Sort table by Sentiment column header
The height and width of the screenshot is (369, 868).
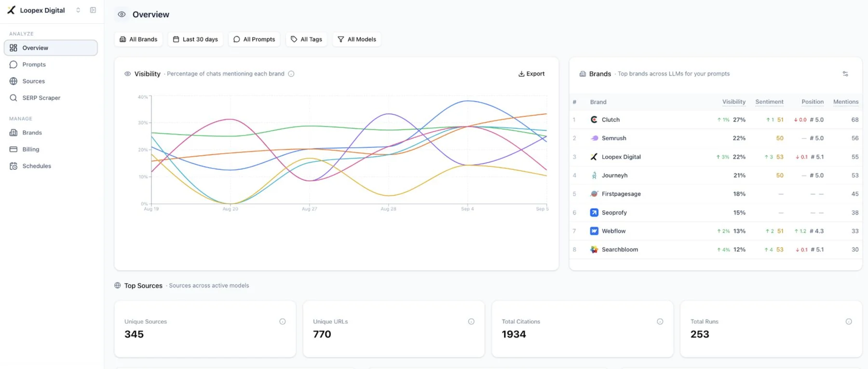click(770, 102)
